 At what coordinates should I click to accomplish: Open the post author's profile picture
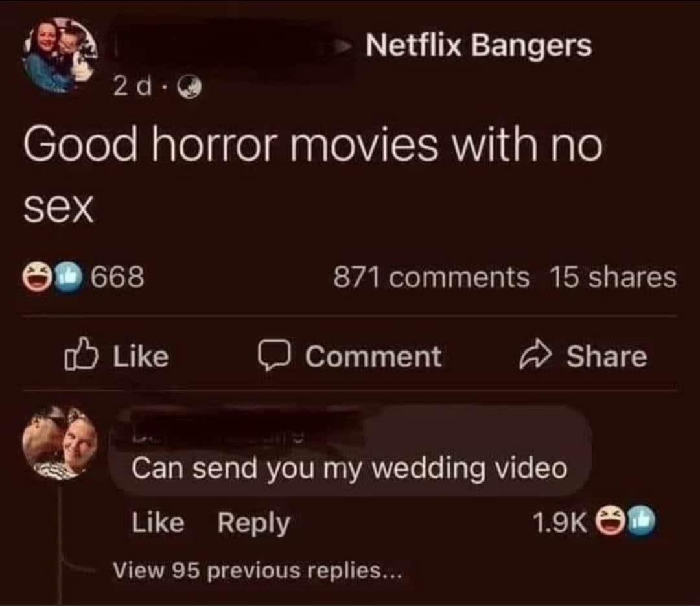pos(61,55)
